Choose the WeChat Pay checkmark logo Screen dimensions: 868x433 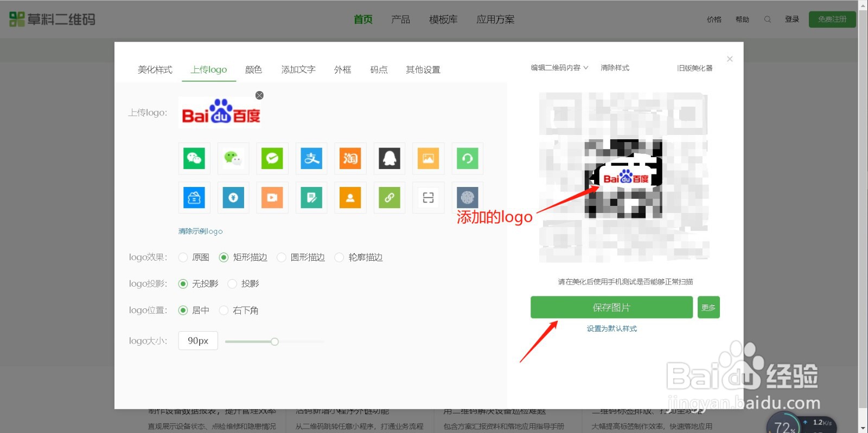[272, 158]
